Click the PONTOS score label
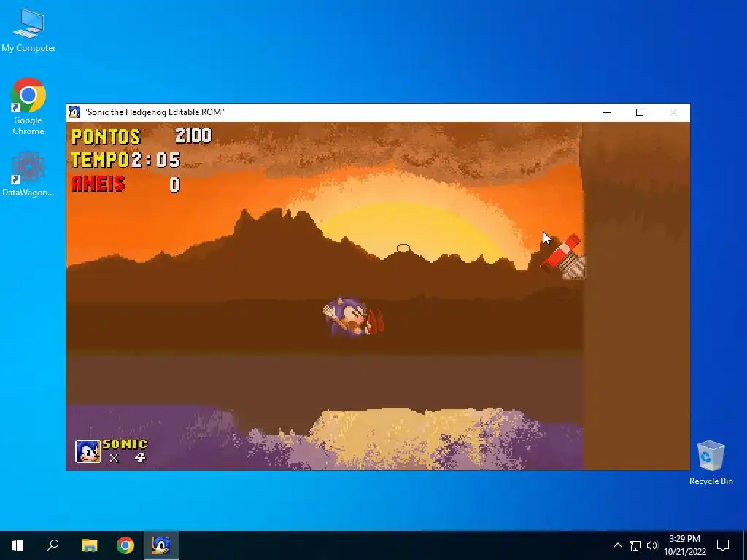This screenshot has height=560, width=747. pyautogui.click(x=106, y=136)
